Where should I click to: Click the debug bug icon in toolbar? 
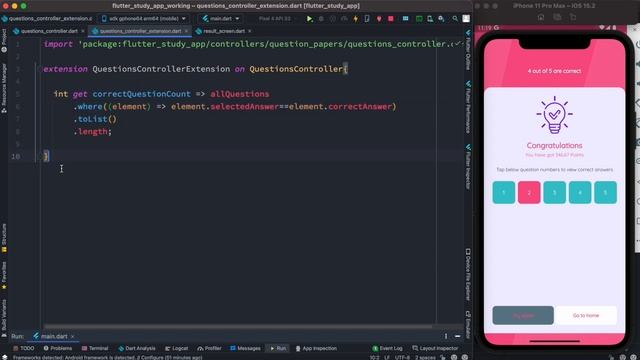pyautogui.click(x=321, y=19)
